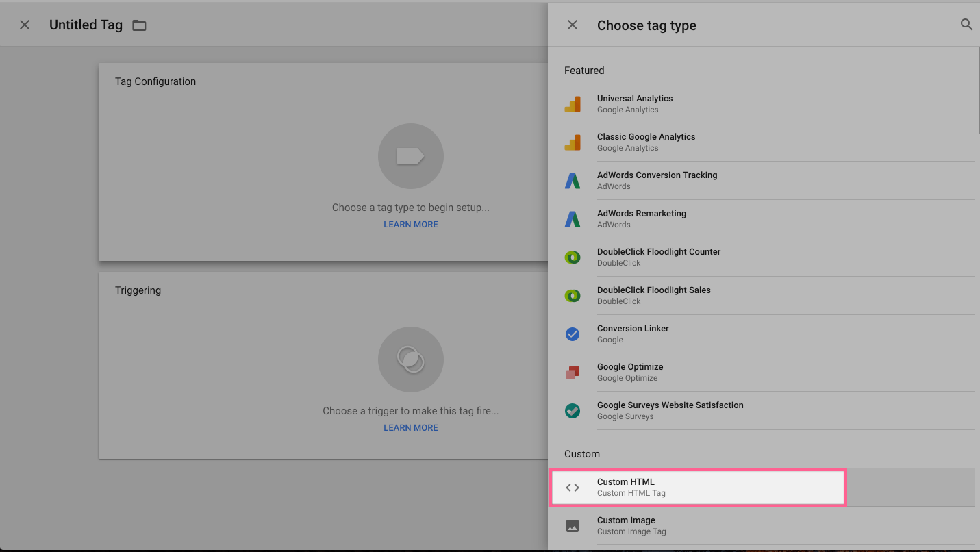The width and height of the screenshot is (980, 552).
Task: Close the Untitled Tag editor
Action: click(25, 25)
